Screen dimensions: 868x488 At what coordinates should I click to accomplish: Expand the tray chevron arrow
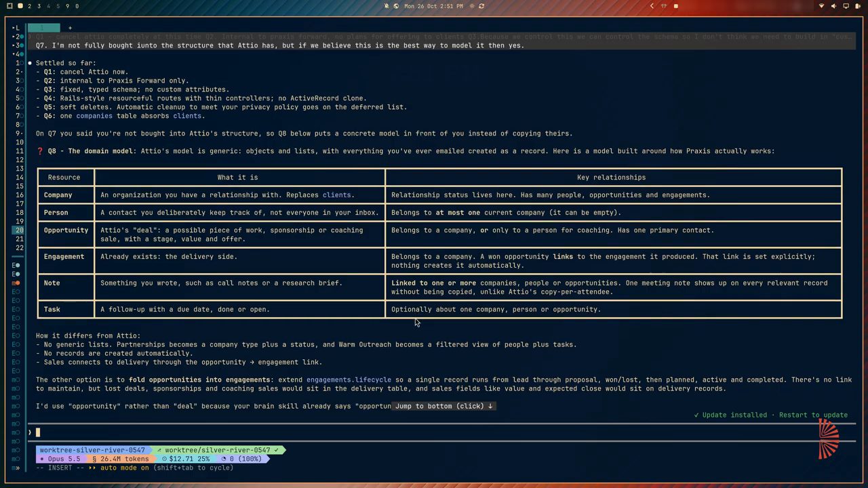click(x=652, y=6)
